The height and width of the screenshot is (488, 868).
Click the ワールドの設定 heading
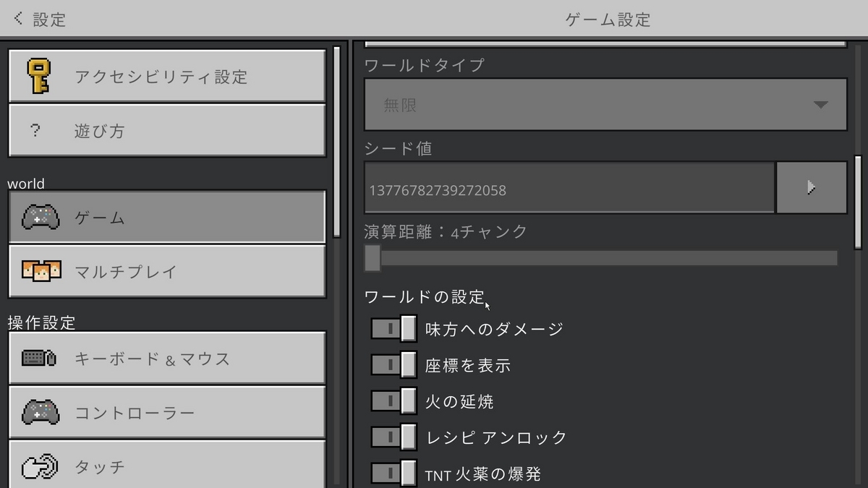point(425,296)
